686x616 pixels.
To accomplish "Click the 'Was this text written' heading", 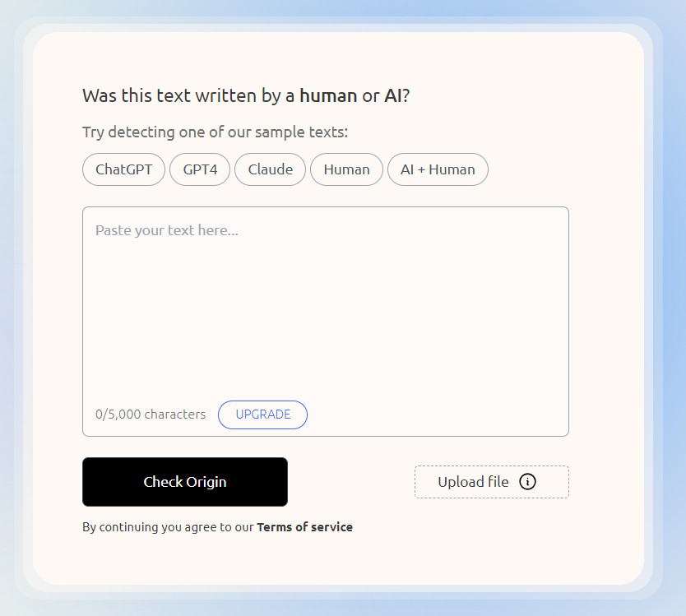I will point(246,95).
